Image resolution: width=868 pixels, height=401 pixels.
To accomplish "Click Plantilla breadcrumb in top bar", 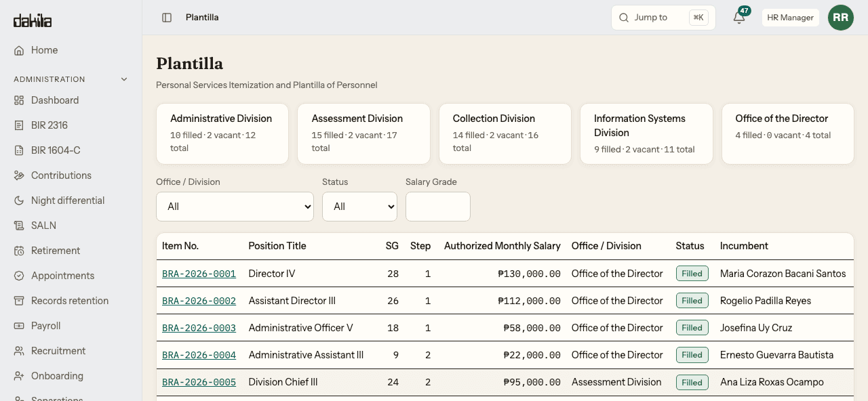I will (202, 18).
